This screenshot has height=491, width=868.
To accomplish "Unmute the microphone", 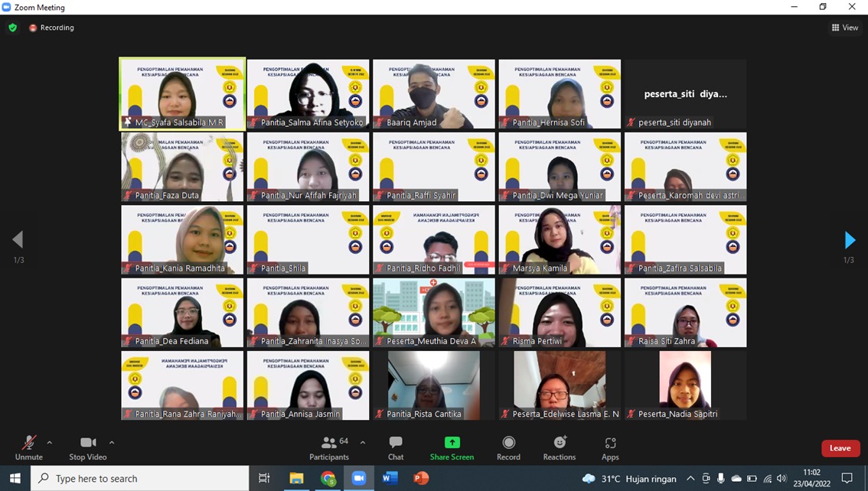I will [28, 448].
